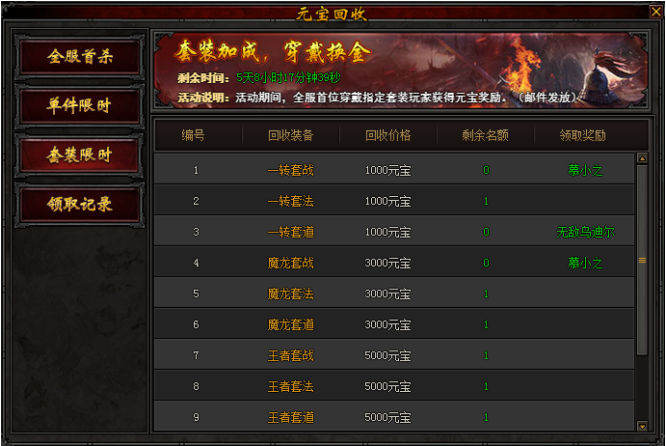This screenshot has width=666, height=446.
Task: Click the 5000元宝 price in row 8
Action: click(x=387, y=387)
